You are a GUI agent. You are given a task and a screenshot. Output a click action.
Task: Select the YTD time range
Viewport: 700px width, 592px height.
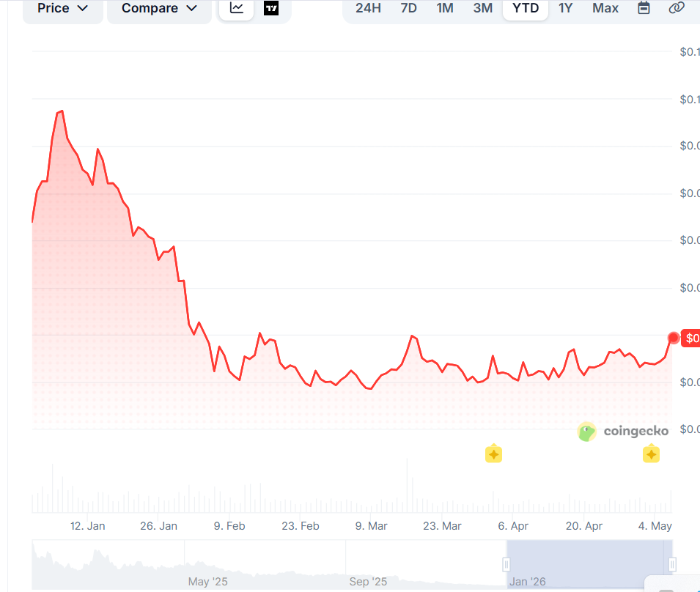(x=526, y=8)
